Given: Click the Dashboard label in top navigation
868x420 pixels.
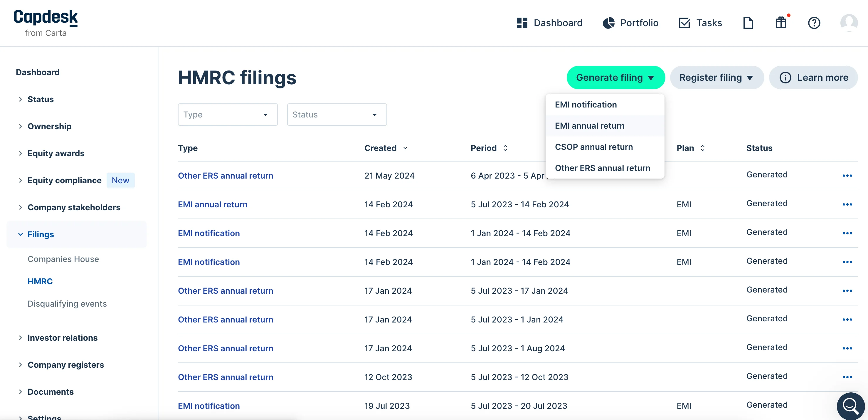Looking at the screenshot, I should click(558, 23).
